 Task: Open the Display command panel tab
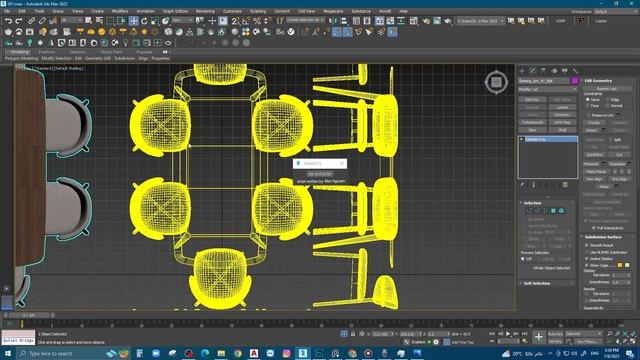pos(564,71)
